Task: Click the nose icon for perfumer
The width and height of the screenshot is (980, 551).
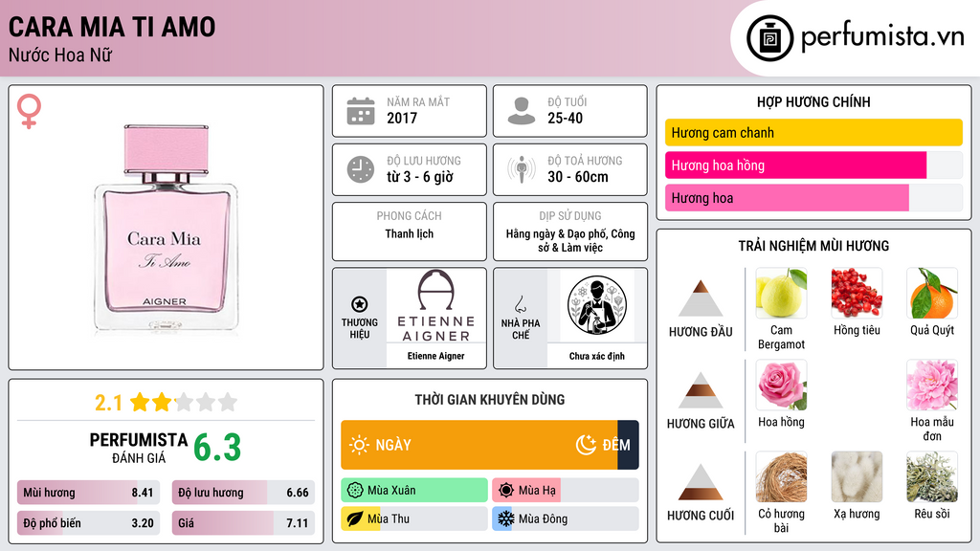Action: (520, 304)
